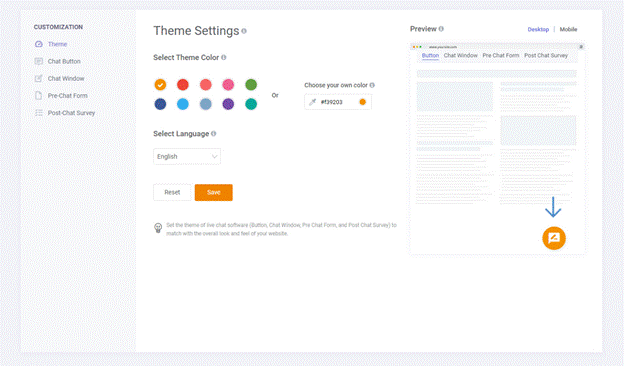This screenshot has width=624, height=366.
Task: Select the red theme color swatch
Action: pyautogui.click(x=183, y=85)
